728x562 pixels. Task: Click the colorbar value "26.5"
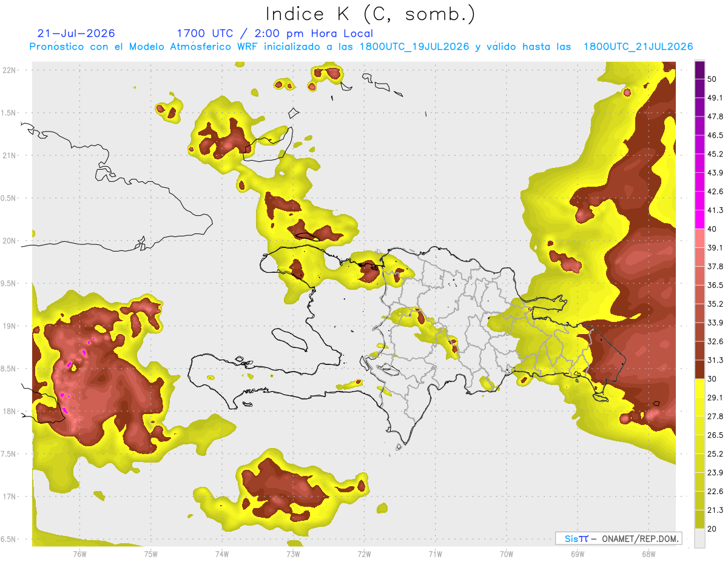pos(715,435)
